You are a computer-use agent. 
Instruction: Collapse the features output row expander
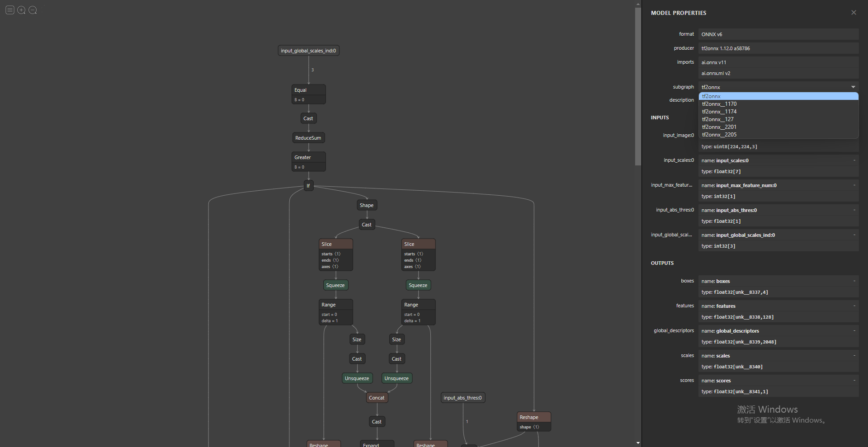coord(854,306)
